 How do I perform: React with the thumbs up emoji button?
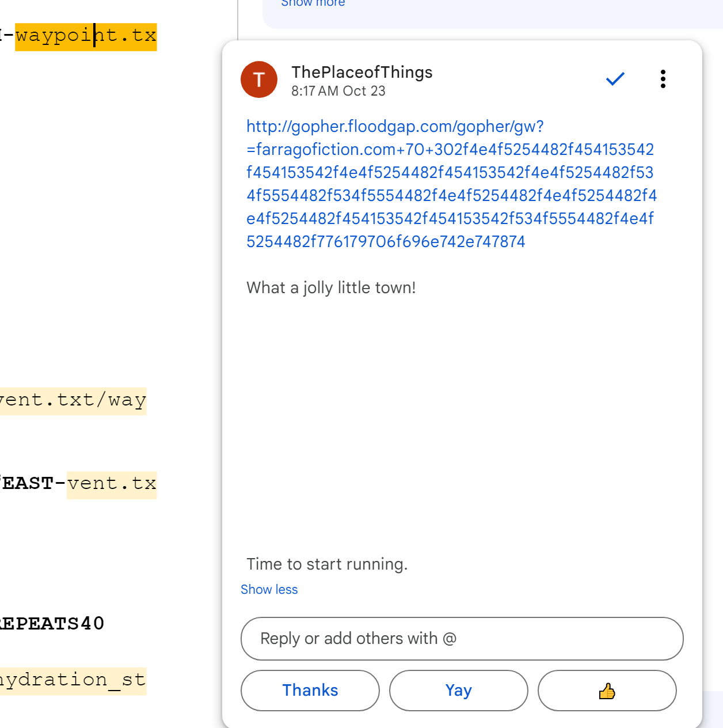point(607,691)
